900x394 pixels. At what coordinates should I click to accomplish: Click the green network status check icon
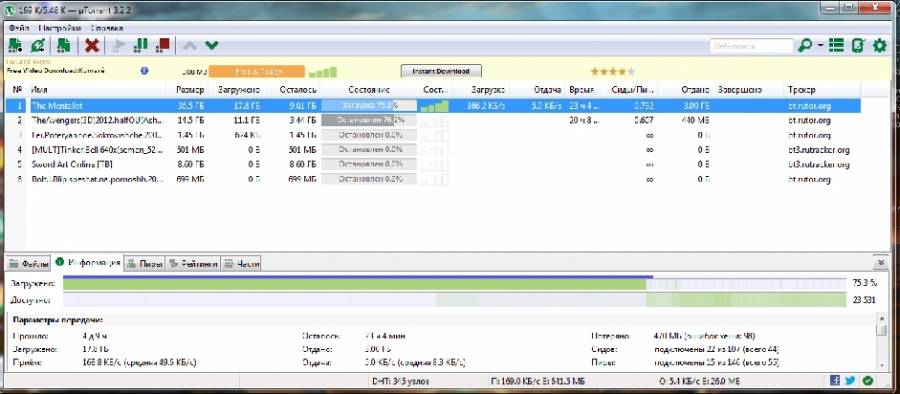coord(868,380)
